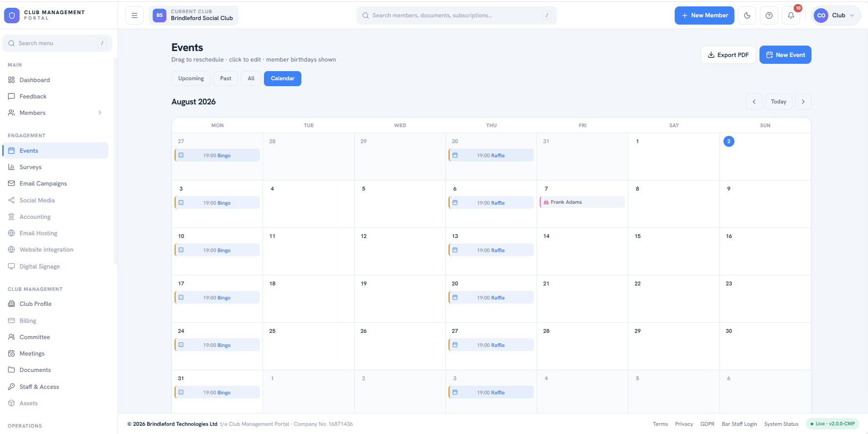Select Events in the sidebar
Image resolution: width=868 pixels, height=434 pixels.
[56, 150]
